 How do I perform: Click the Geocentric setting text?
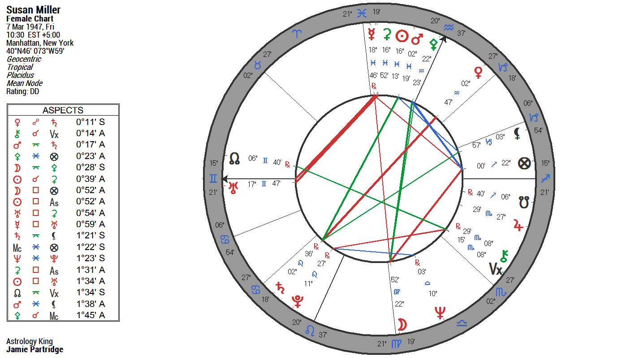[x=24, y=59]
